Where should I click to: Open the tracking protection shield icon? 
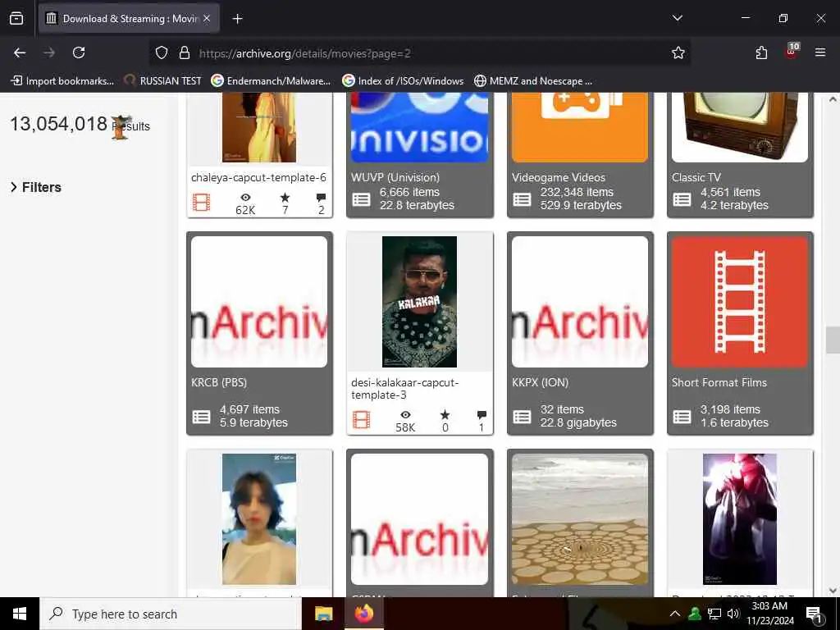pos(162,52)
